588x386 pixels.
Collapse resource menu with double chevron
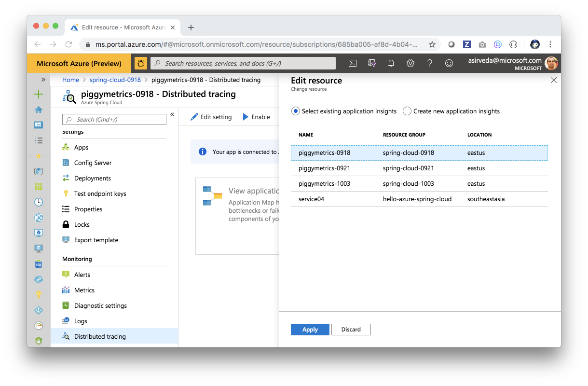click(172, 114)
